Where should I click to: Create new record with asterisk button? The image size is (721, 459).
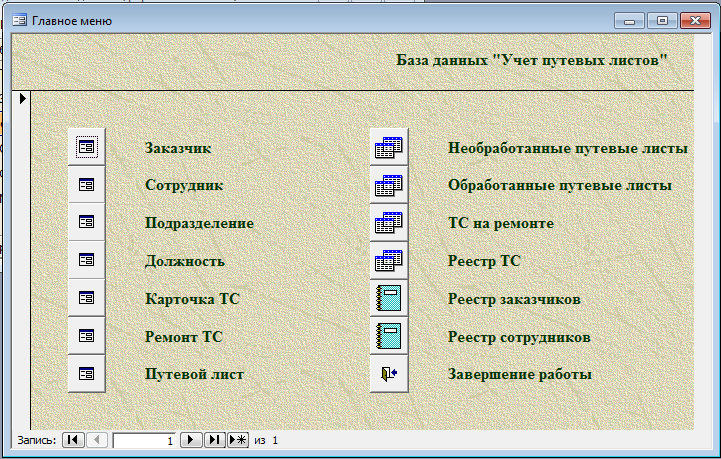pos(238,440)
